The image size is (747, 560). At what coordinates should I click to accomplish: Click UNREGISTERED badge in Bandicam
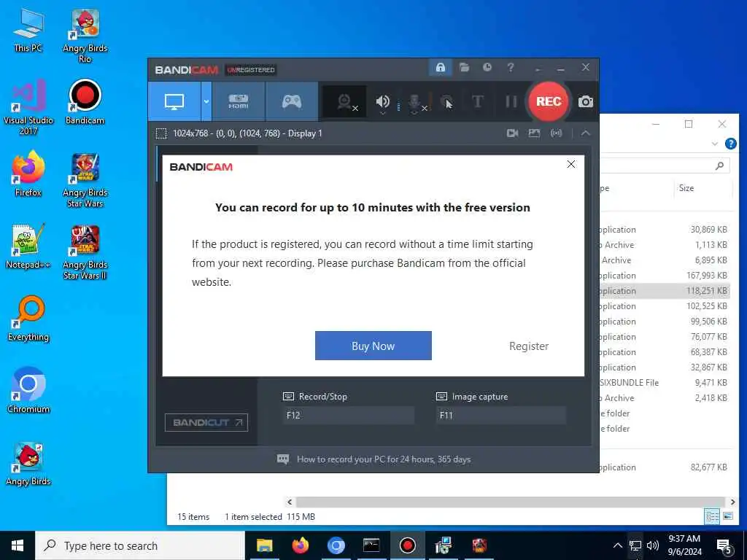click(x=251, y=70)
